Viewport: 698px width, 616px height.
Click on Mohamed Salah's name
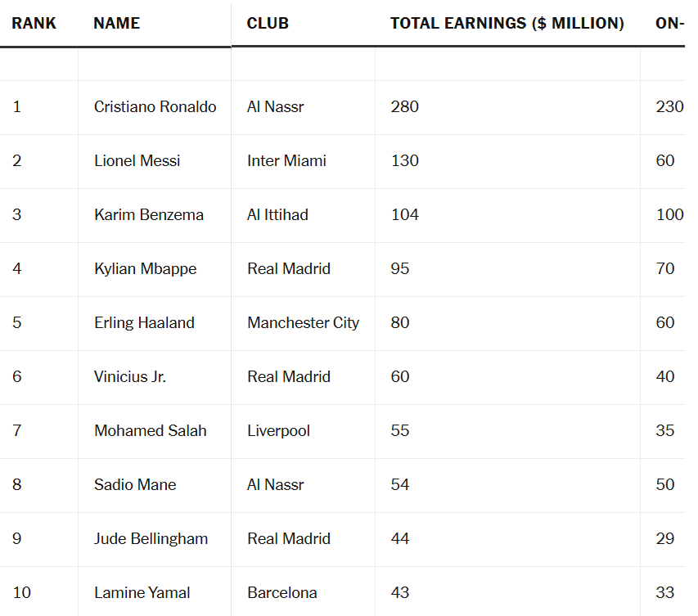(150, 431)
